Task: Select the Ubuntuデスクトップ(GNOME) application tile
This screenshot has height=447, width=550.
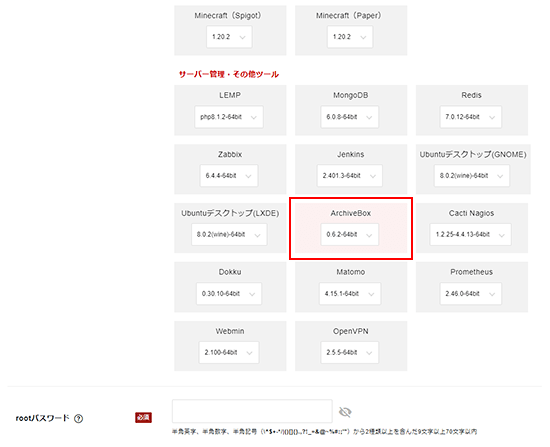Action: tap(473, 169)
